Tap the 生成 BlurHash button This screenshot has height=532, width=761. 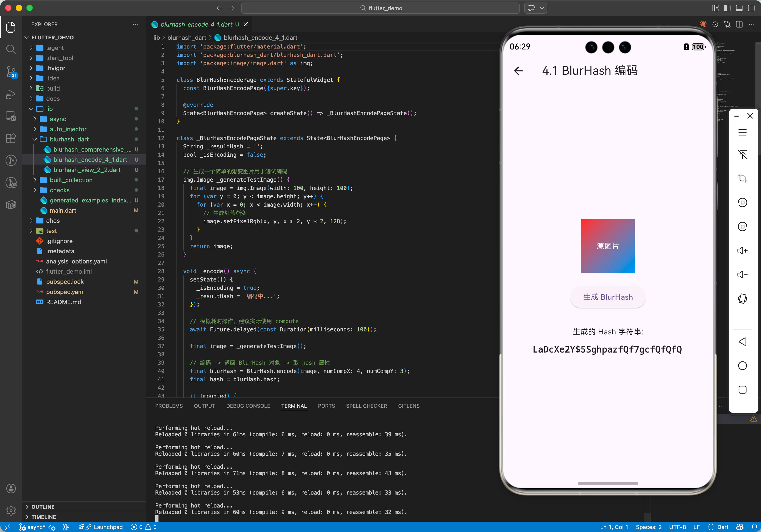tap(608, 297)
